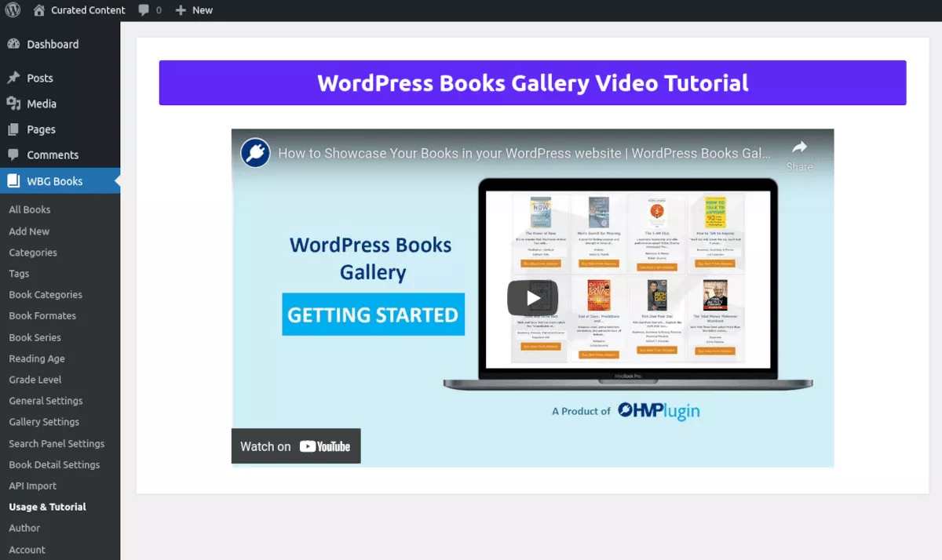Click the Media icon in sidebar
The image size is (942, 560).
[13, 104]
